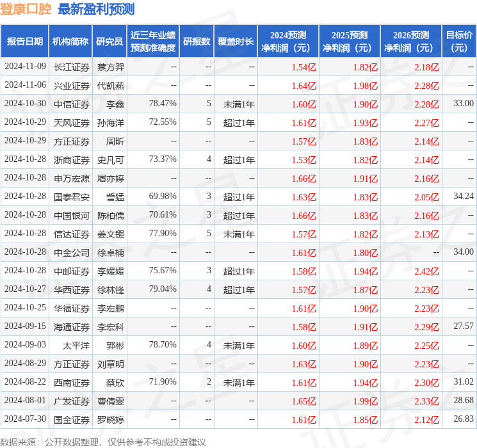Image resolution: width=477 pixels, height=448 pixels.
Task: Click target price 27.57
Action: pyautogui.click(x=464, y=326)
